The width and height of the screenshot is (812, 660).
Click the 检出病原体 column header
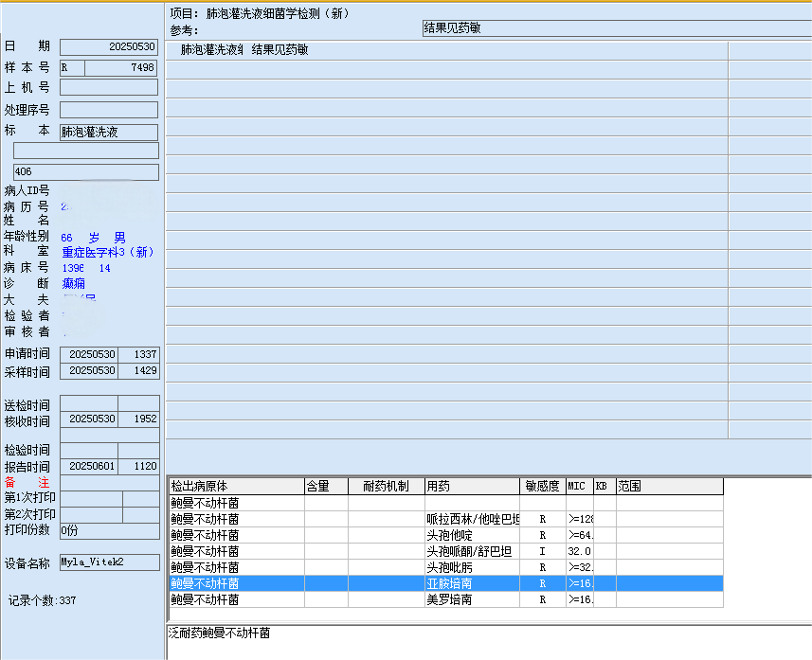tap(236, 487)
